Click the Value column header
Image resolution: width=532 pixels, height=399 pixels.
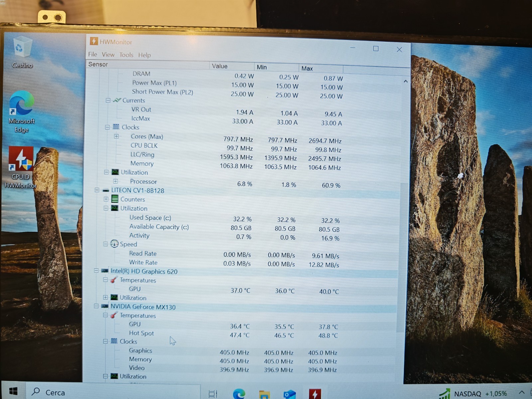(x=232, y=66)
